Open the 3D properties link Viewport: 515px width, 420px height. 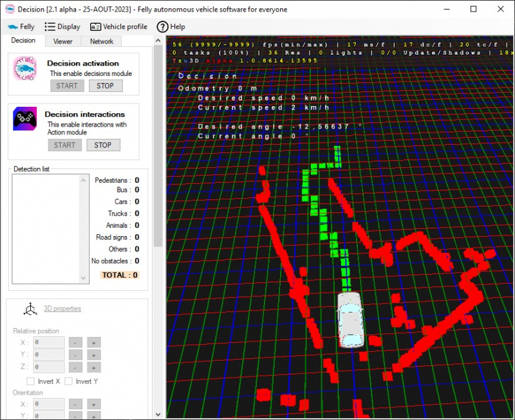click(62, 309)
